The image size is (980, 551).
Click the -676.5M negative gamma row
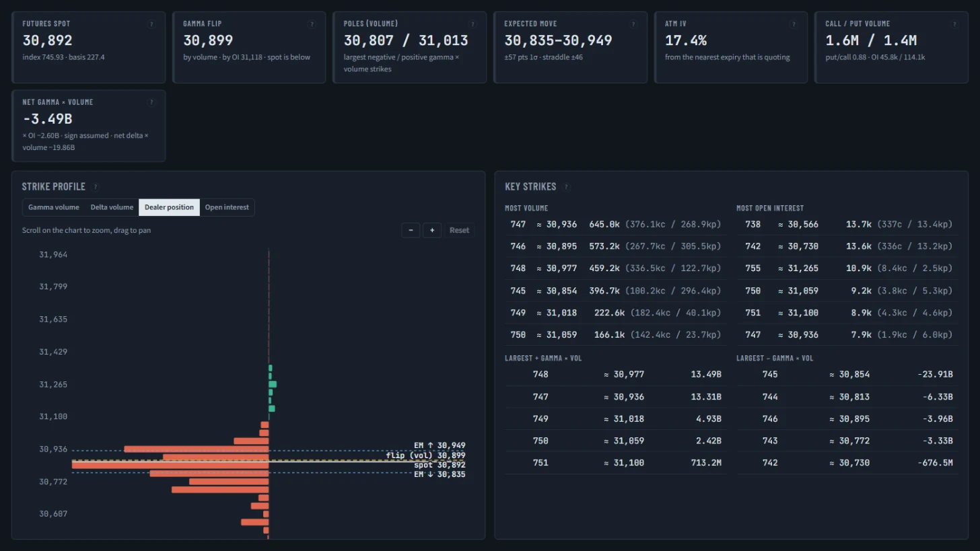(x=847, y=463)
